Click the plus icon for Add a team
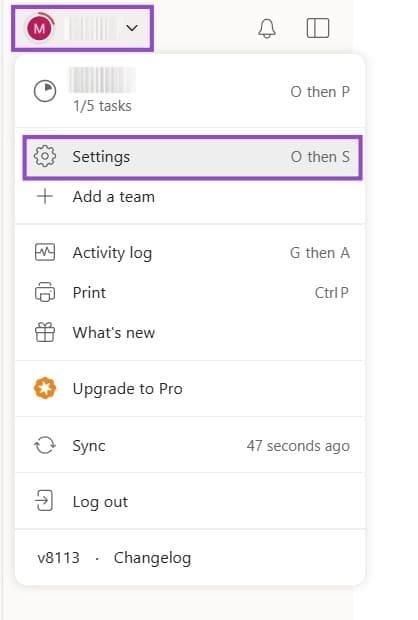 45,196
